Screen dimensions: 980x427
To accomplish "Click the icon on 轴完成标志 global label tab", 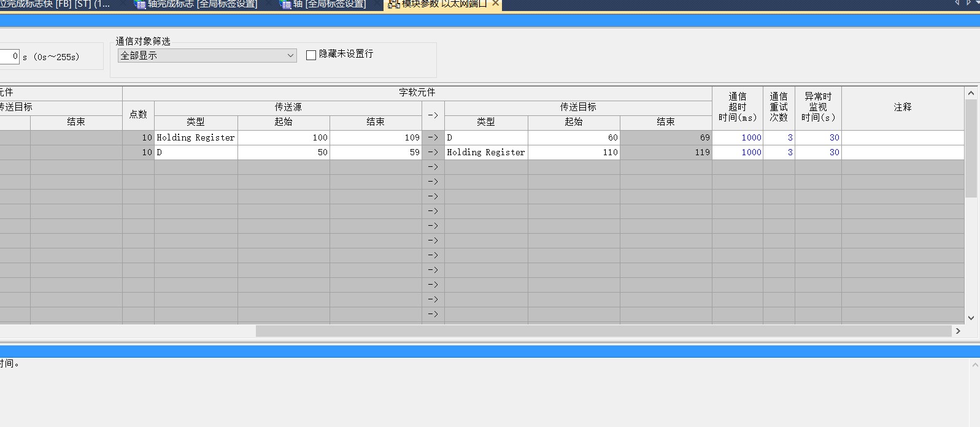I will click(x=140, y=4).
